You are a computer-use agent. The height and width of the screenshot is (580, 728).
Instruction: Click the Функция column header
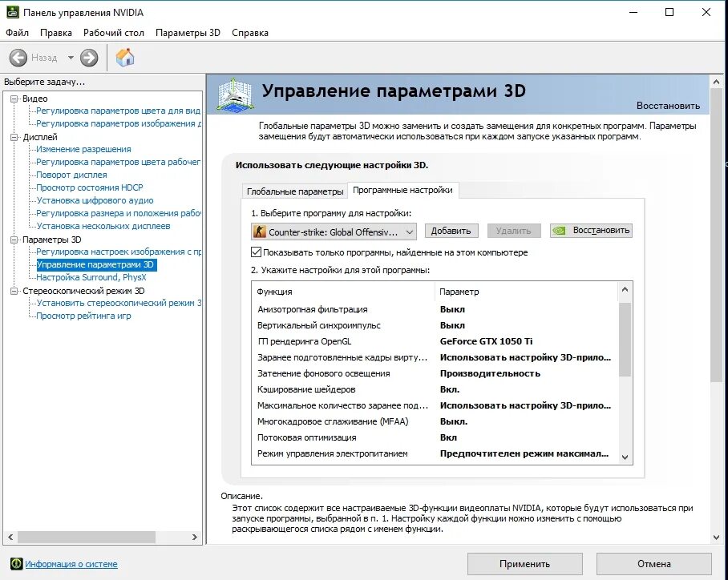click(x=344, y=292)
